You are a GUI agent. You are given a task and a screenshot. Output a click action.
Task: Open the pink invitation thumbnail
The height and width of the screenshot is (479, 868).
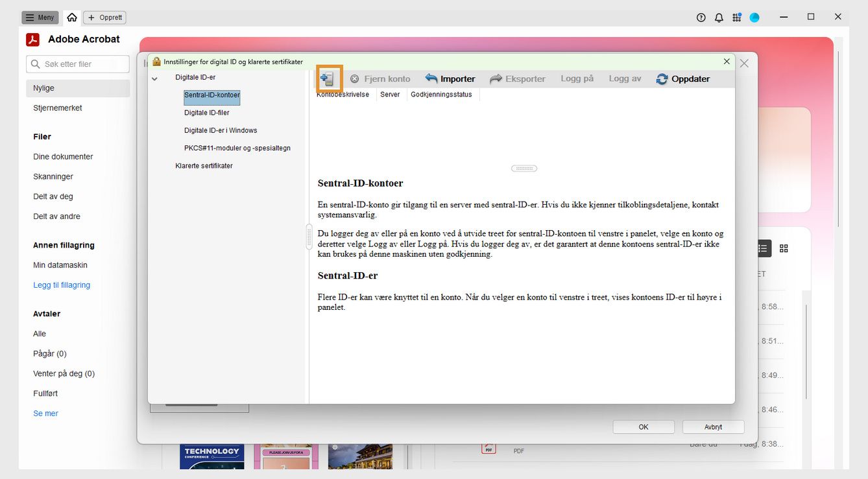(x=286, y=456)
